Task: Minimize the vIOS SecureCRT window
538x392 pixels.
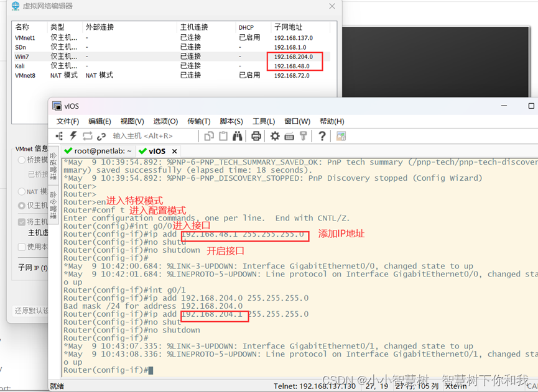Action: click(x=504, y=106)
